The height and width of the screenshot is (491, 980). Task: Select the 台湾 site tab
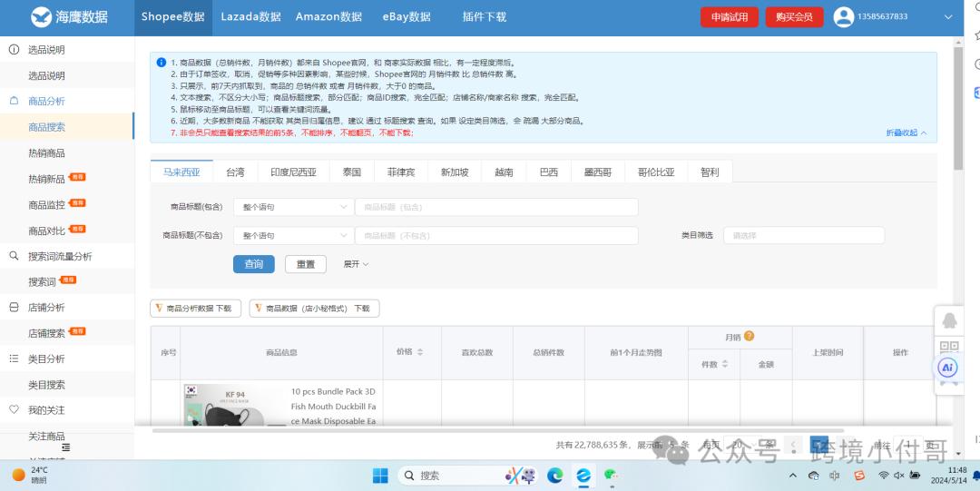coord(235,172)
